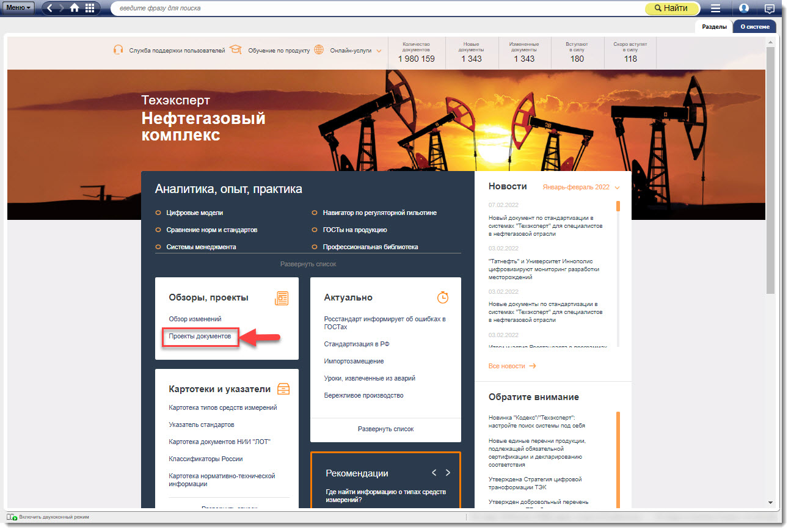This screenshot has width=791, height=532.
Task: Open Бережливое производство link
Action: [363, 395]
